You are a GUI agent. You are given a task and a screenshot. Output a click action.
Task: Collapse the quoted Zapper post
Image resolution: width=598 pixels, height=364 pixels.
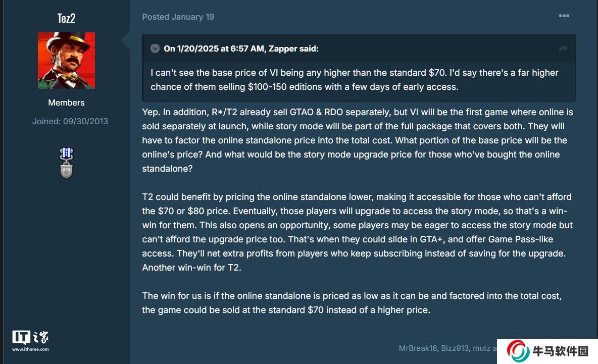[x=155, y=48]
